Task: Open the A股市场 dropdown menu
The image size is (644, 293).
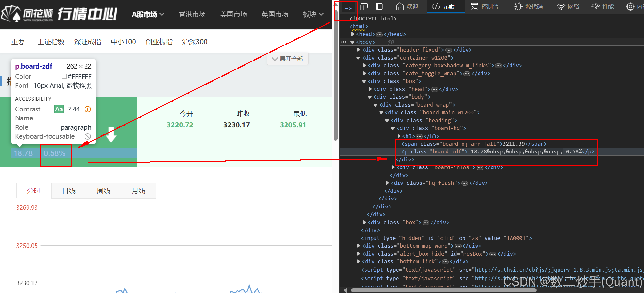Action: coord(148,14)
